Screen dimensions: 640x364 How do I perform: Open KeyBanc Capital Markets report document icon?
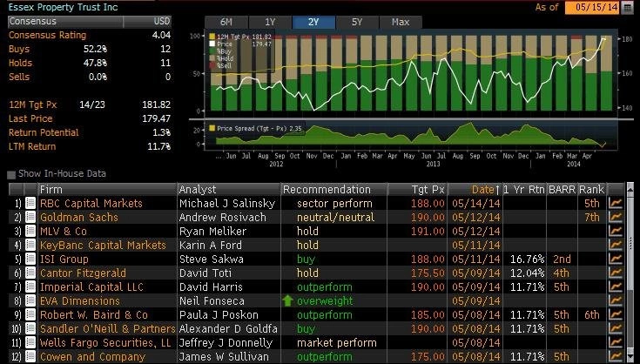point(30,245)
